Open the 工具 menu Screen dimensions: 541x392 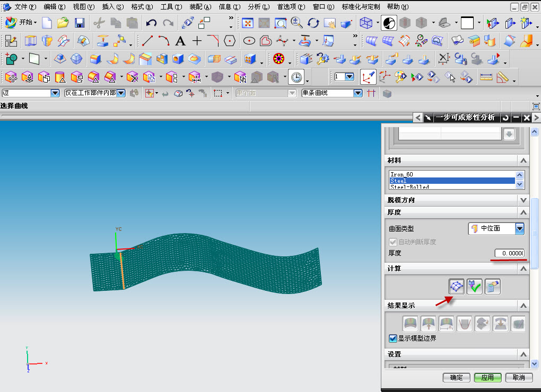(171, 7)
